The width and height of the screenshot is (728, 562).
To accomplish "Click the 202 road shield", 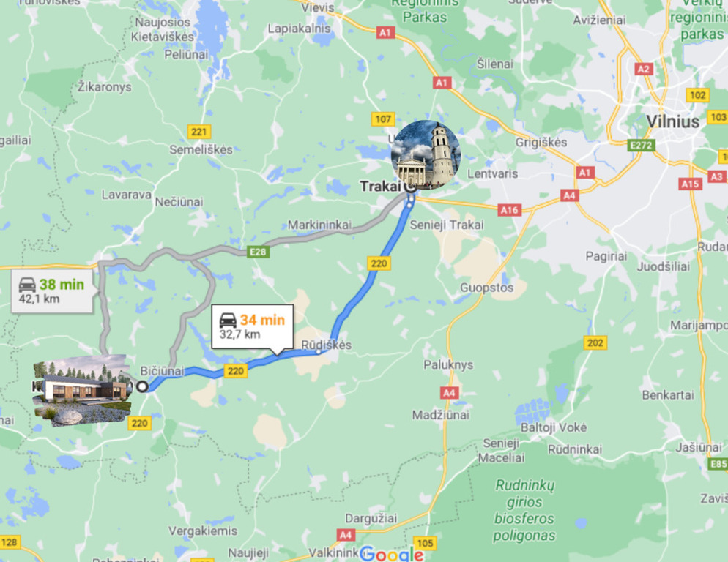I will click(x=595, y=343).
